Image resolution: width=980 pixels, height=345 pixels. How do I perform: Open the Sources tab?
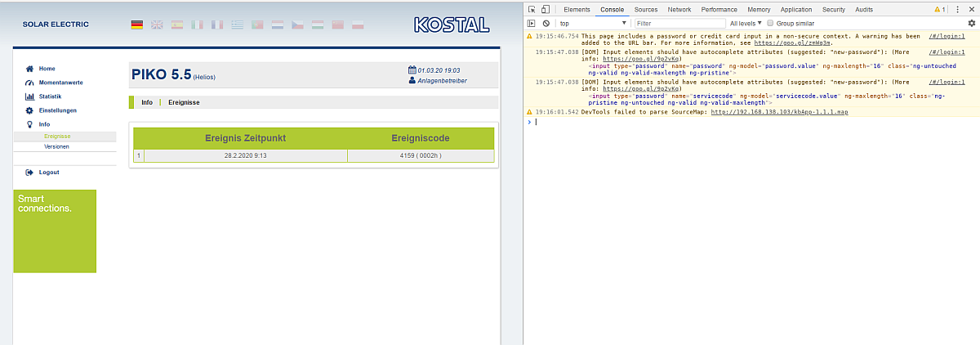[x=646, y=9]
